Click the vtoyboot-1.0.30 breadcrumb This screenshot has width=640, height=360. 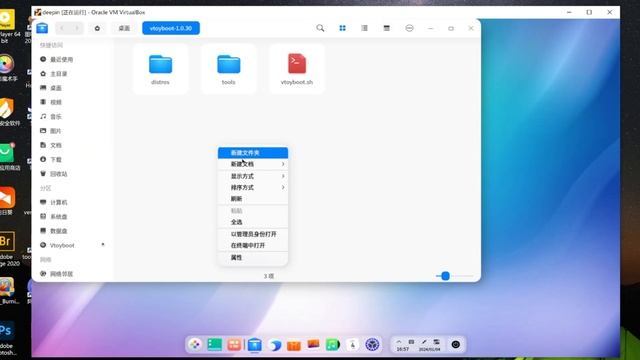(x=171, y=28)
